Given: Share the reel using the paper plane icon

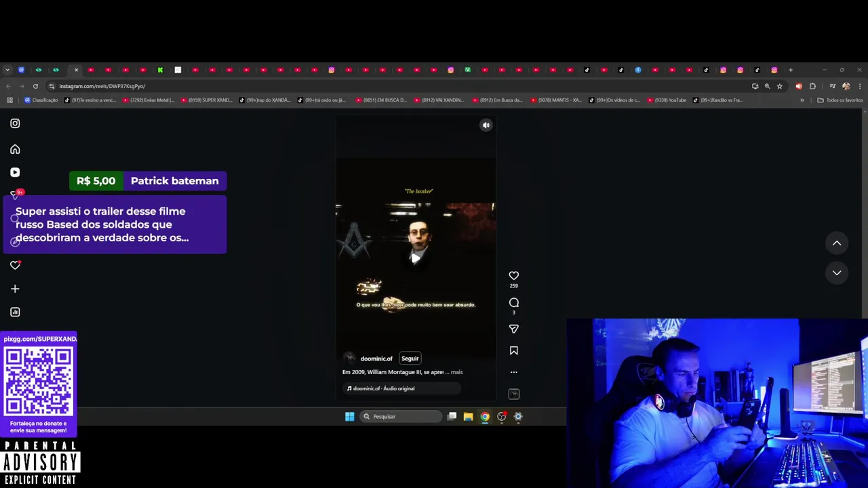Looking at the screenshot, I should [x=513, y=329].
